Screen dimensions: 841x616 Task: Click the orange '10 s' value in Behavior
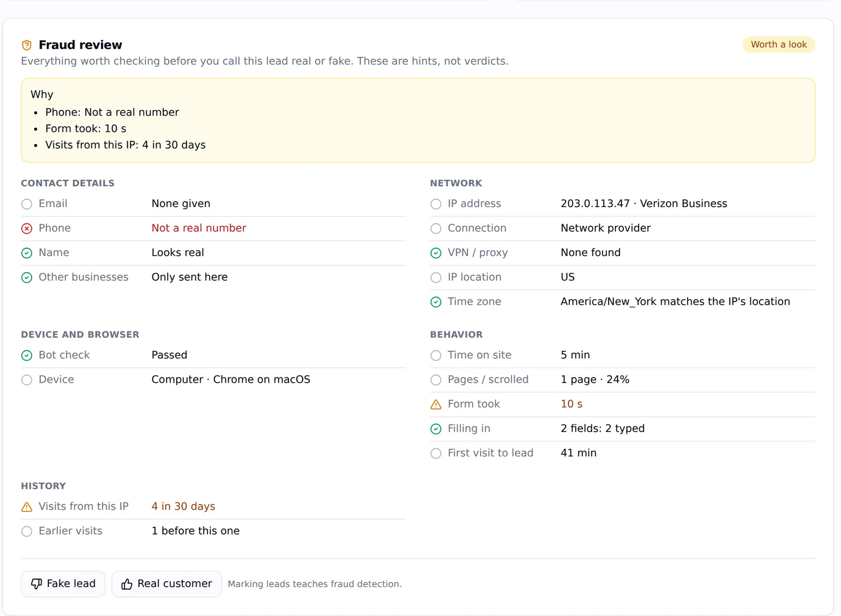(x=571, y=404)
